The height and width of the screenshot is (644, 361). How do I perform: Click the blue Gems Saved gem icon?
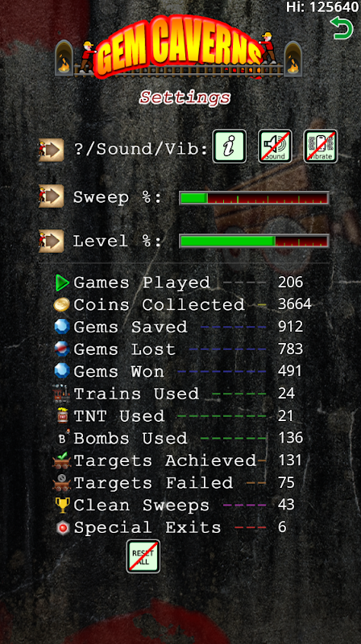(62, 327)
